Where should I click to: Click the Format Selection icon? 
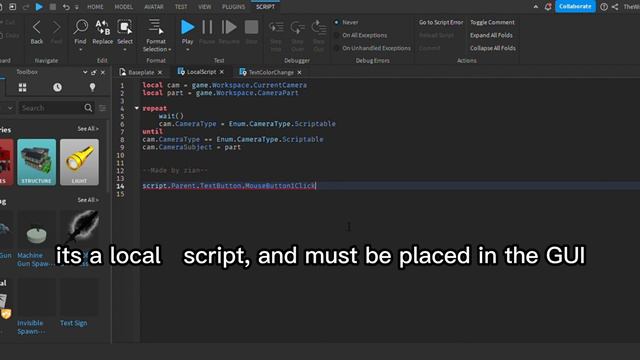coord(156,27)
